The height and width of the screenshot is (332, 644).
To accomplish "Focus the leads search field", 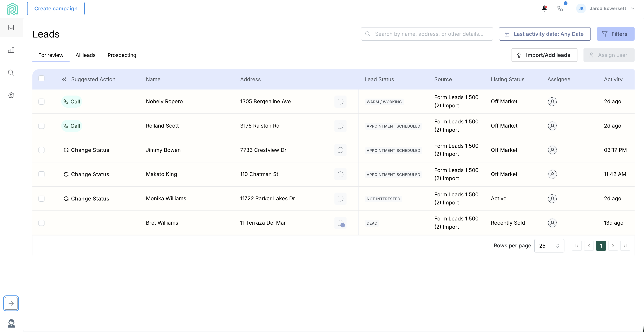I will pos(429,34).
